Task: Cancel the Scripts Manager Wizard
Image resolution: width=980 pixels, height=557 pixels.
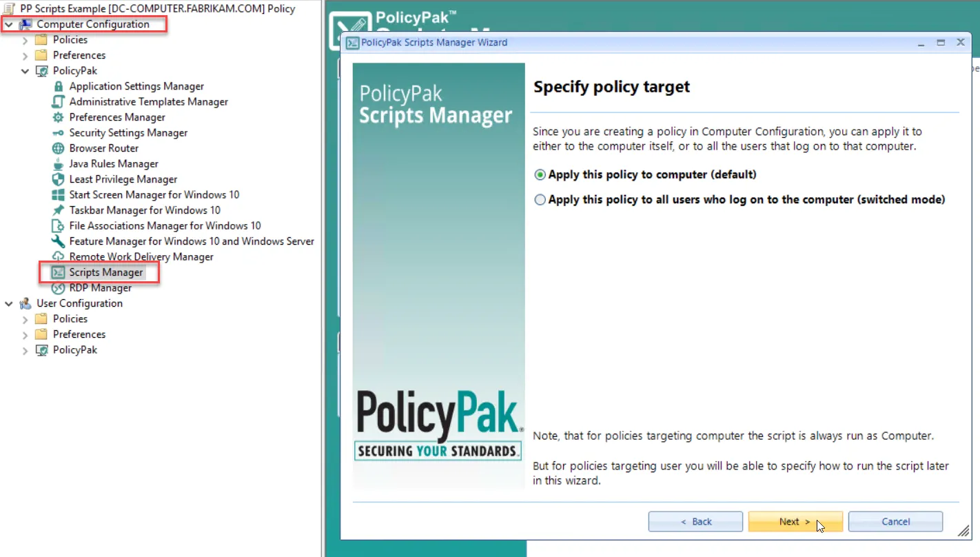Action: [x=895, y=522]
